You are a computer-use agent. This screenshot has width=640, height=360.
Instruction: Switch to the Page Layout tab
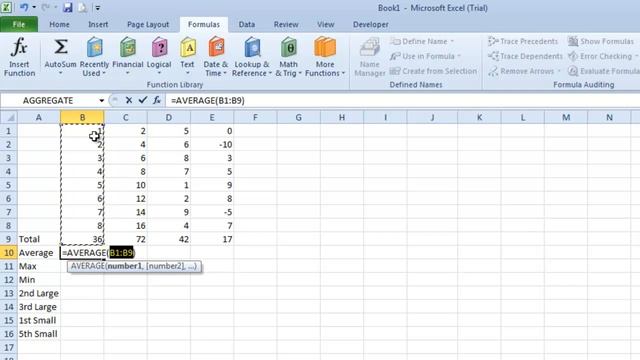click(148, 24)
